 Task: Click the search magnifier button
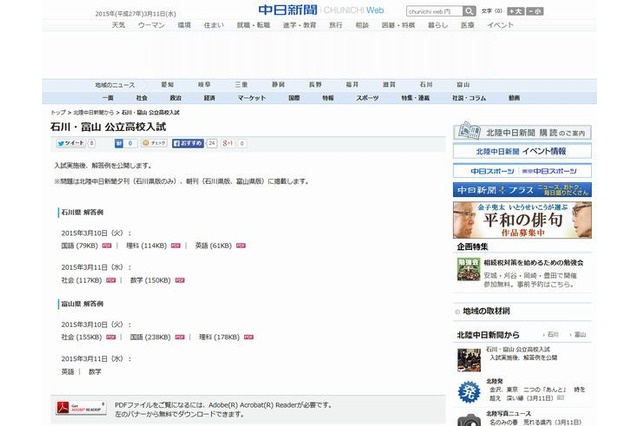469,11
